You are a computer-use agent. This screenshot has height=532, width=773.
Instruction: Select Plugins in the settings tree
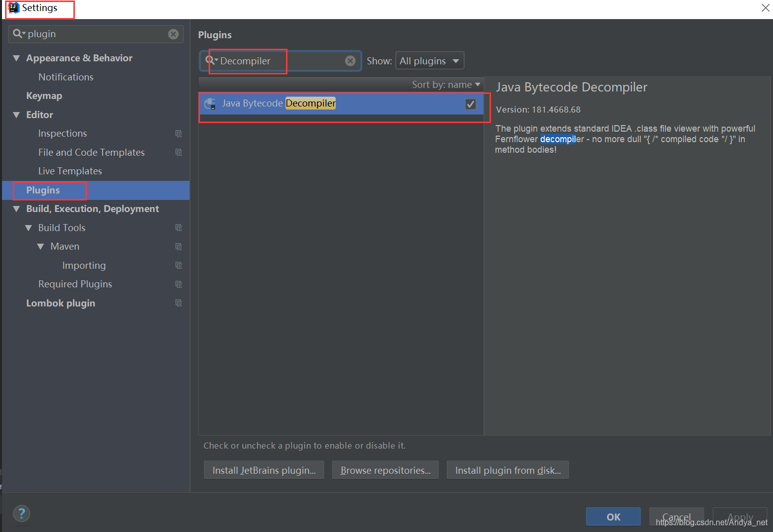point(95,190)
